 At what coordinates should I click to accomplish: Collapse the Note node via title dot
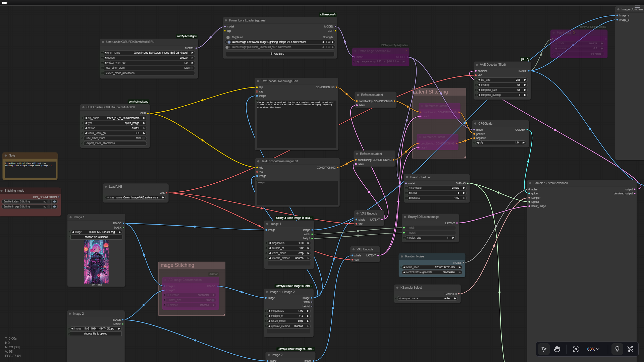click(6, 156)
